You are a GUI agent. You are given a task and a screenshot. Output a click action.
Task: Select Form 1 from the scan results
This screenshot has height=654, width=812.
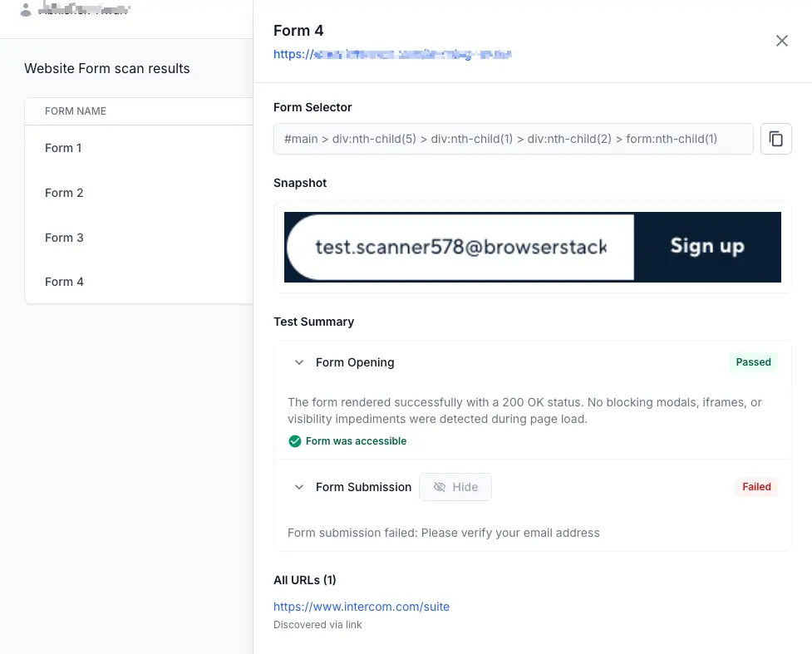[63, 148]
